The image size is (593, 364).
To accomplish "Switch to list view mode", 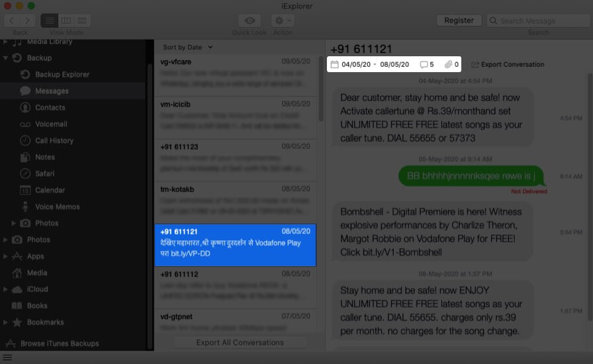I will [50, 21].
